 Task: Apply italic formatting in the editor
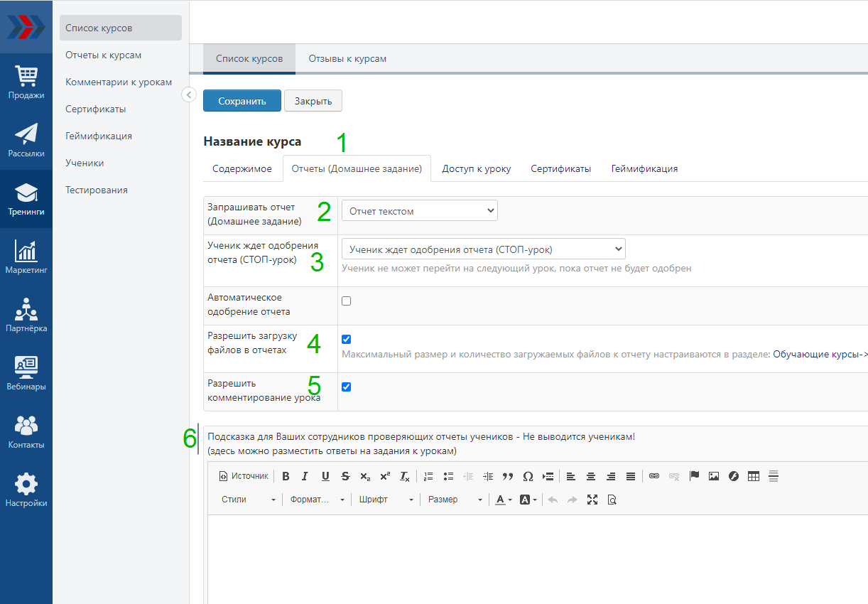click(x=305, y=476)
